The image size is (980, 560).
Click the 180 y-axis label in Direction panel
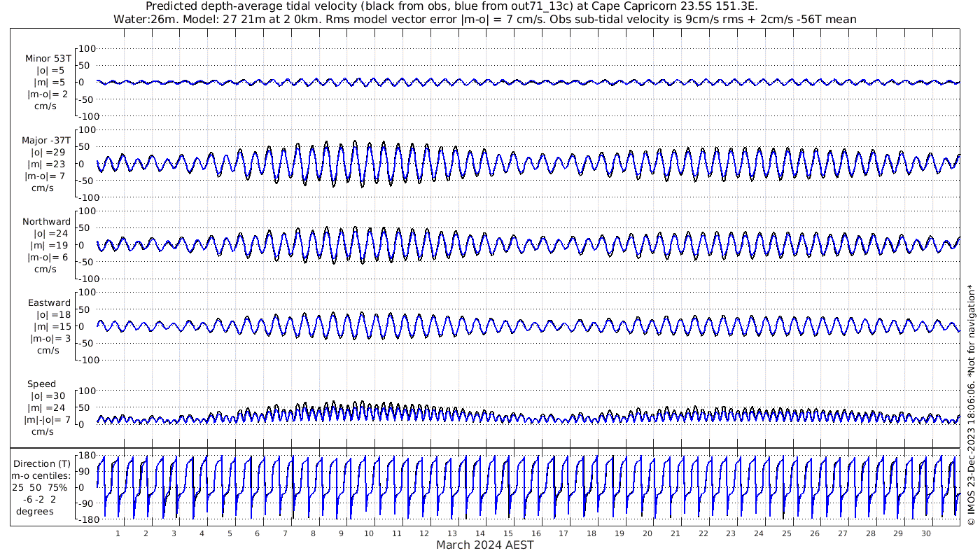coord(86,456)
